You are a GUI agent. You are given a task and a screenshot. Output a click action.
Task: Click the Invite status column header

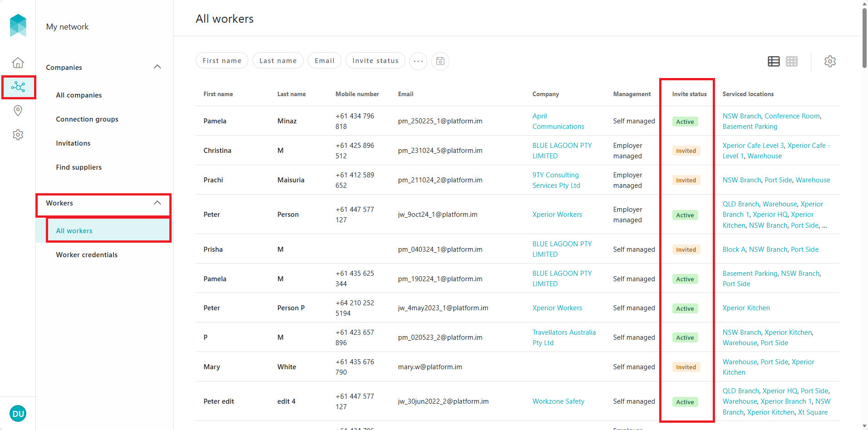[x=689, y=94]
